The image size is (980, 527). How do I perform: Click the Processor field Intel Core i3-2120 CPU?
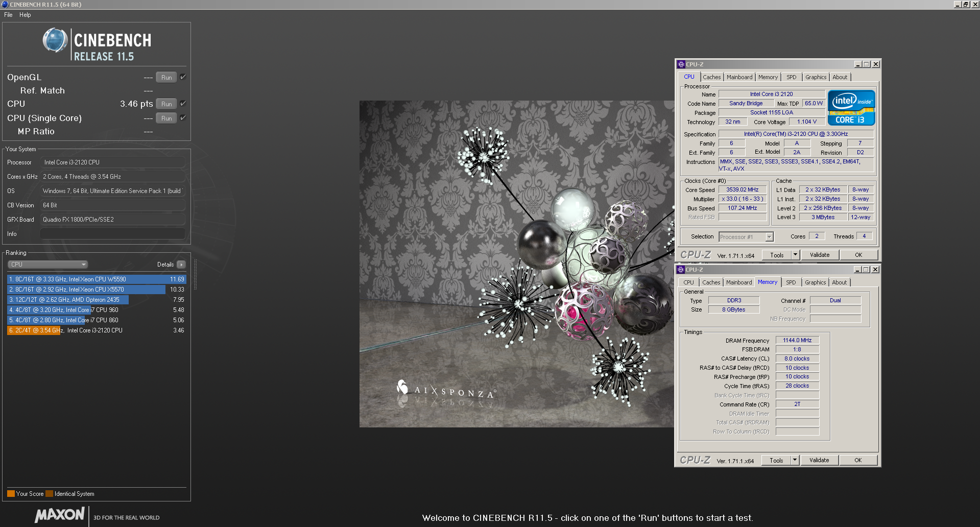pos(112,162)
